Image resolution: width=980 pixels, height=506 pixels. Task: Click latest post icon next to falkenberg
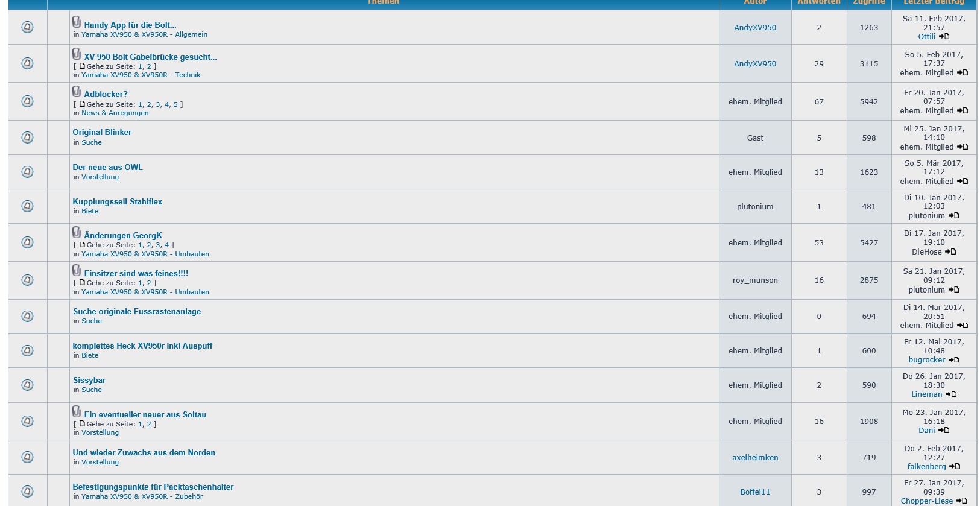955,467
